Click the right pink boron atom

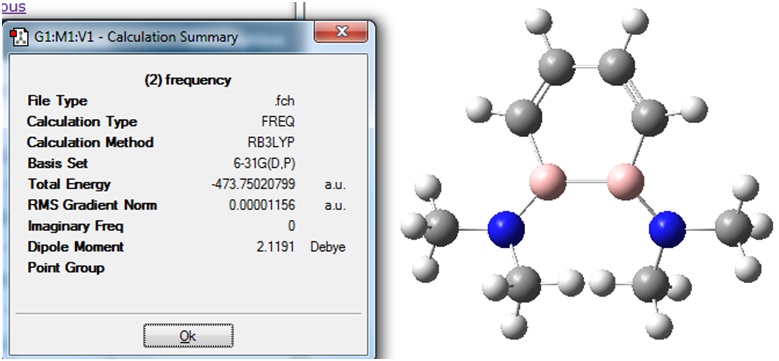[625, 181]
